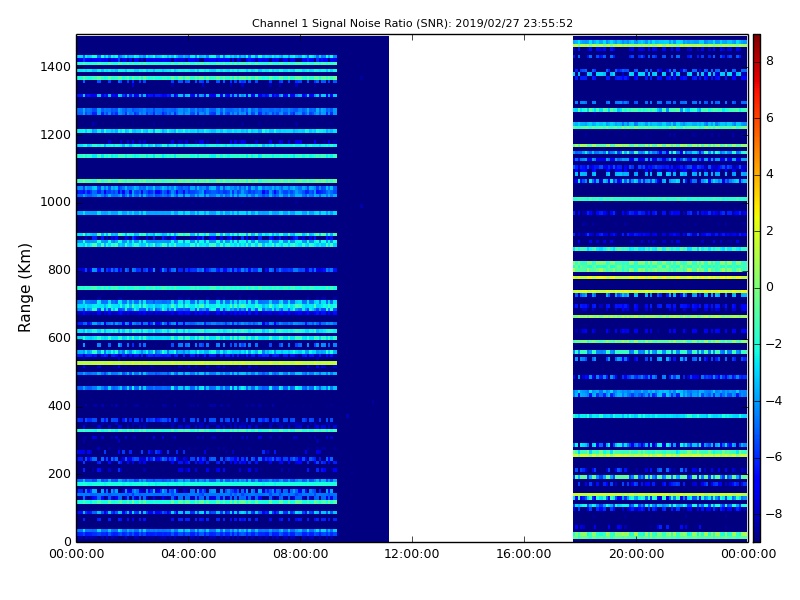Click the colorbar label −8
The image size is (800, 600).
pos(774,514)
